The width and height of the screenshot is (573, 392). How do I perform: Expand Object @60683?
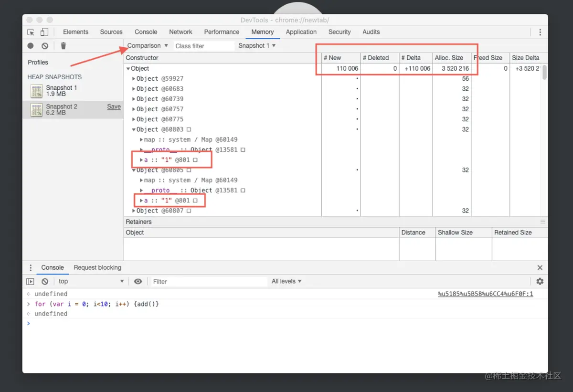pos(134,89)
